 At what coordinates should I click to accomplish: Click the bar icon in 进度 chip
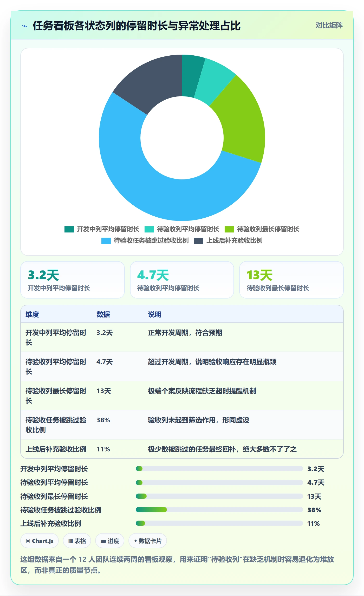pyautogui.click(x=103, y=541)
